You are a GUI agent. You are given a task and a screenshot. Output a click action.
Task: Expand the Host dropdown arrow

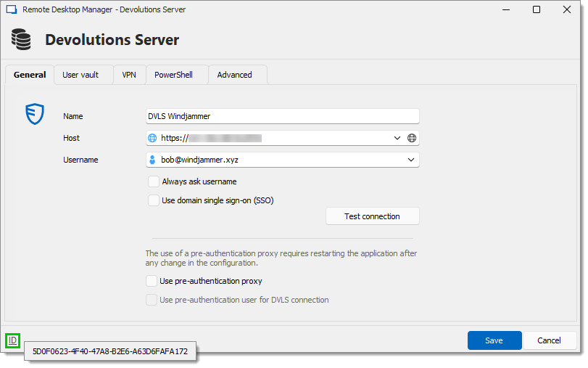point(397,138)
